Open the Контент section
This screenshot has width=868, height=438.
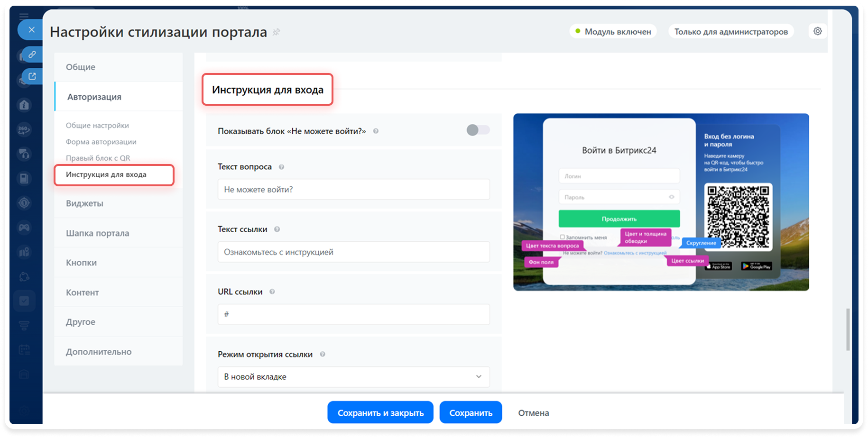(119, 292)
